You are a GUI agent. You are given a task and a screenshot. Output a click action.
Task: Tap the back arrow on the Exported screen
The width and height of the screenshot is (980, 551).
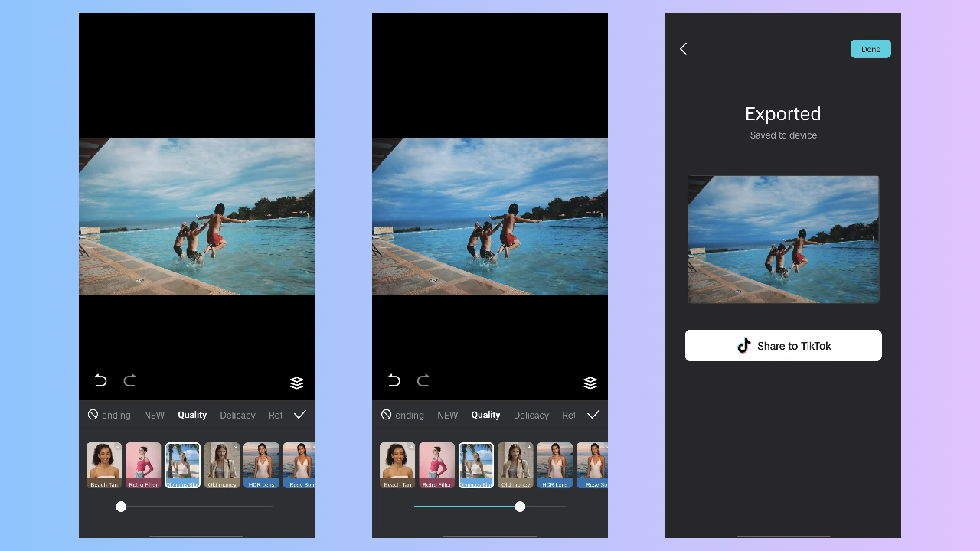pos(683,48)
